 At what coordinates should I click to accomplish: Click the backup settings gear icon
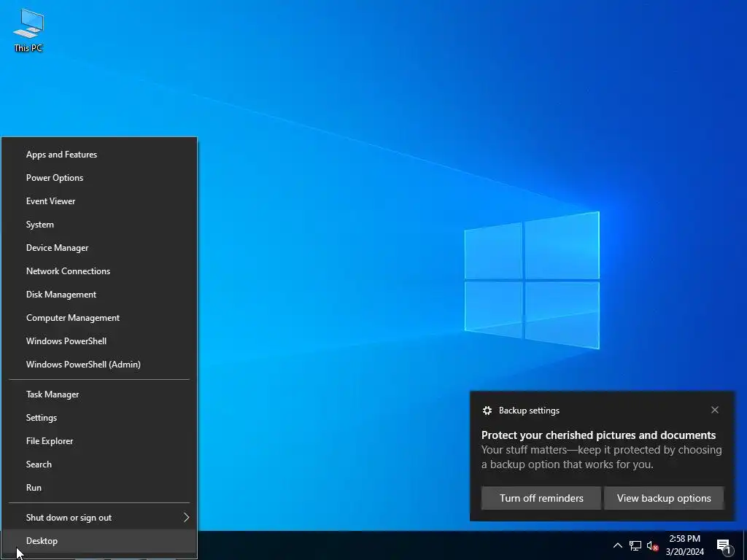tap(487, 411)
